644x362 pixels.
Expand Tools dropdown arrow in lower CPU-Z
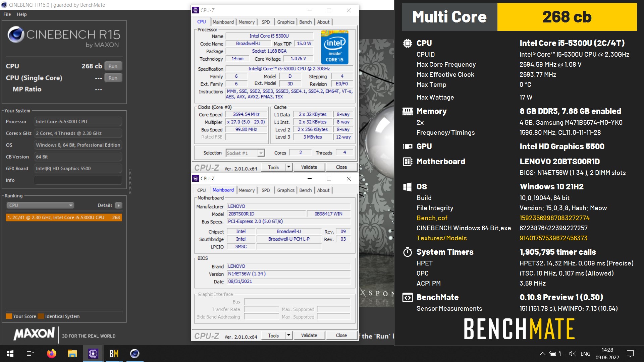tap(288, 336)
